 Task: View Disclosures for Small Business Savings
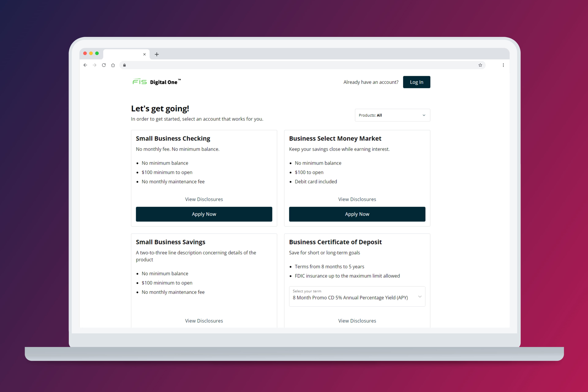204,321
